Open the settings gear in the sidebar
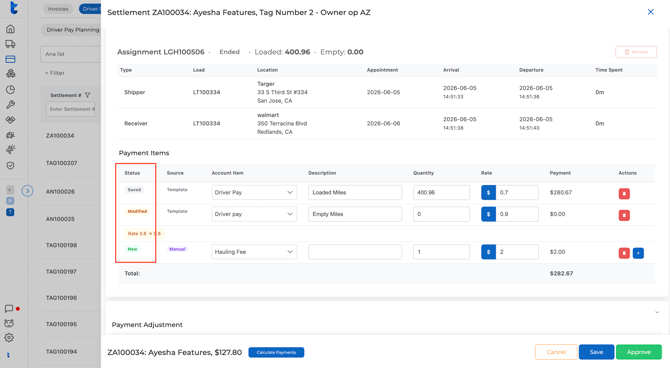Screen dimensions: 670x368 (x=9, y=338)
